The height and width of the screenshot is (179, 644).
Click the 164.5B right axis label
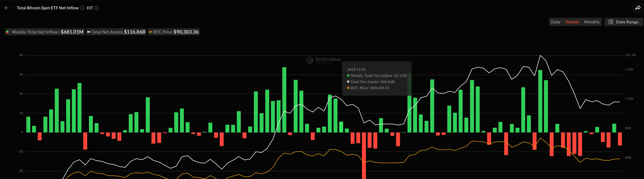pos(630,55)
